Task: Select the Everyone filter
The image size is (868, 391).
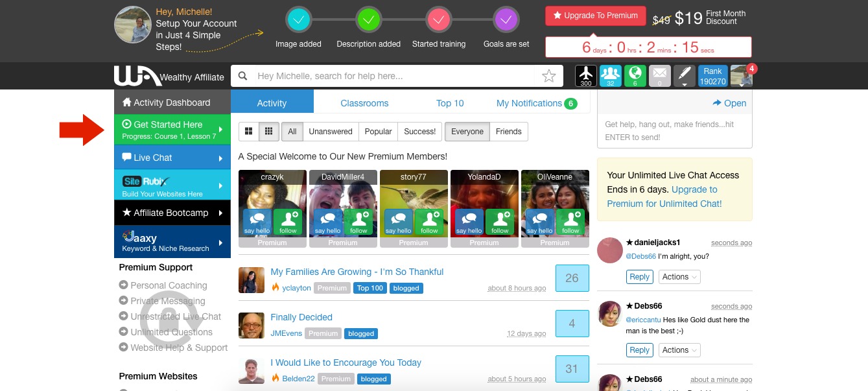Action: [467, 132]
